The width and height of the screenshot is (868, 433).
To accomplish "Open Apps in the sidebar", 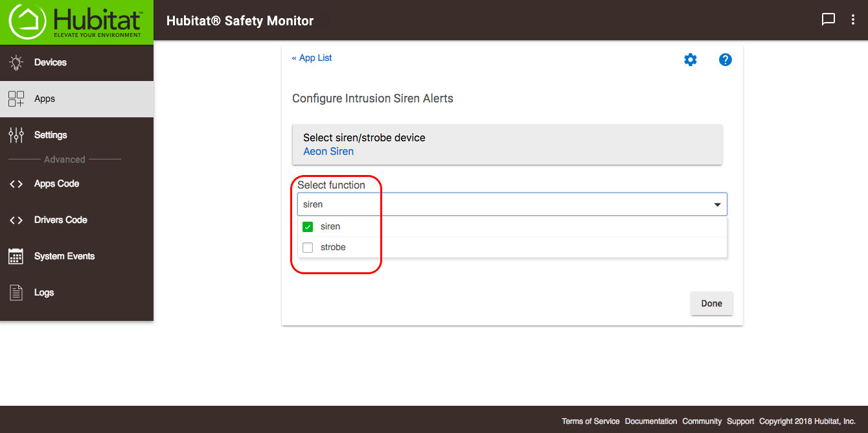I will click(76, 99).
